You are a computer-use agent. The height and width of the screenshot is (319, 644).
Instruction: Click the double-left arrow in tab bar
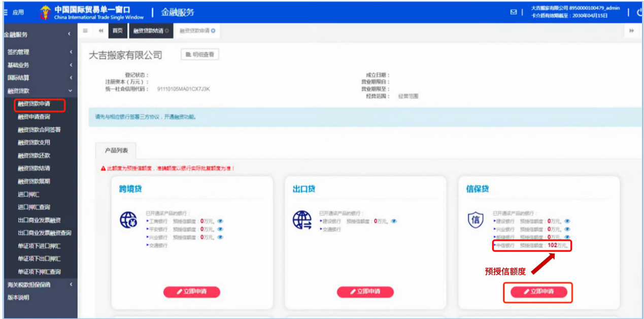click(101, 31)
